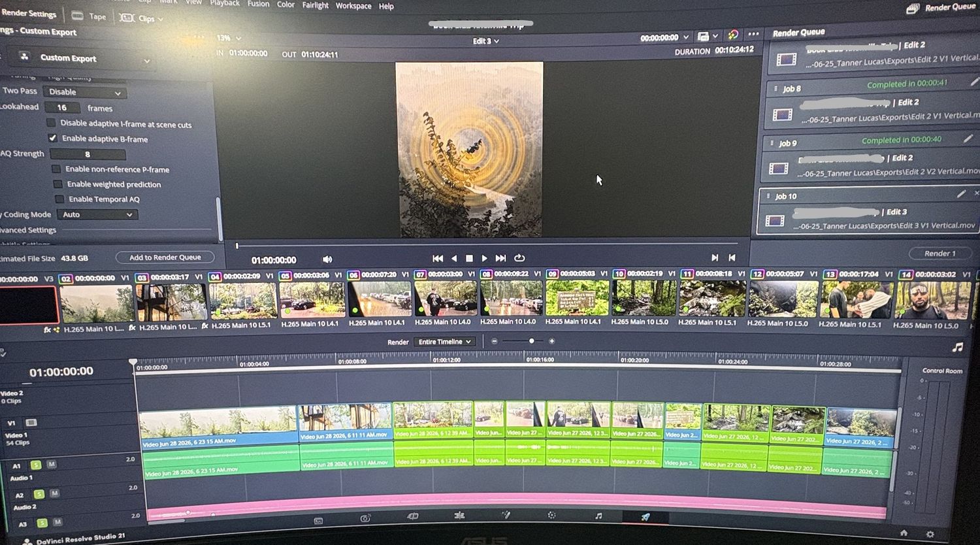The height and width of the screenshot is (545, 980).
Task: Open the Clips dropdown in the toolbar
Action: click(141, 18)
